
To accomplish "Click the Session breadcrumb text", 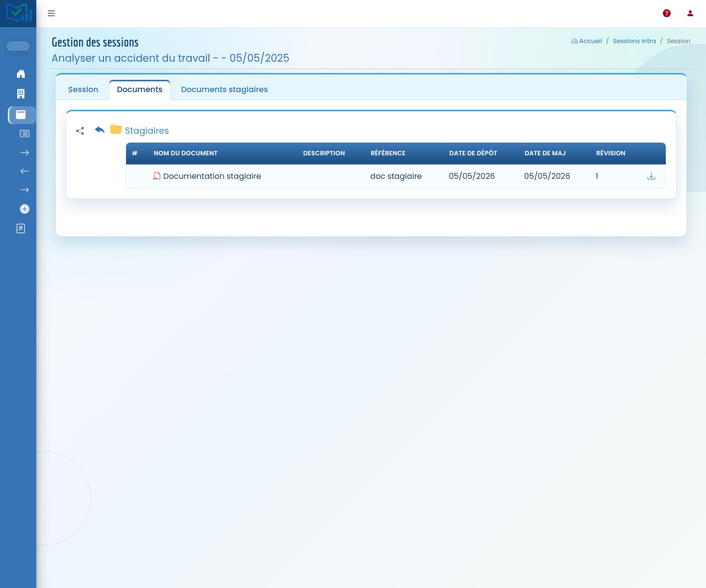I will tap(679, 41).
